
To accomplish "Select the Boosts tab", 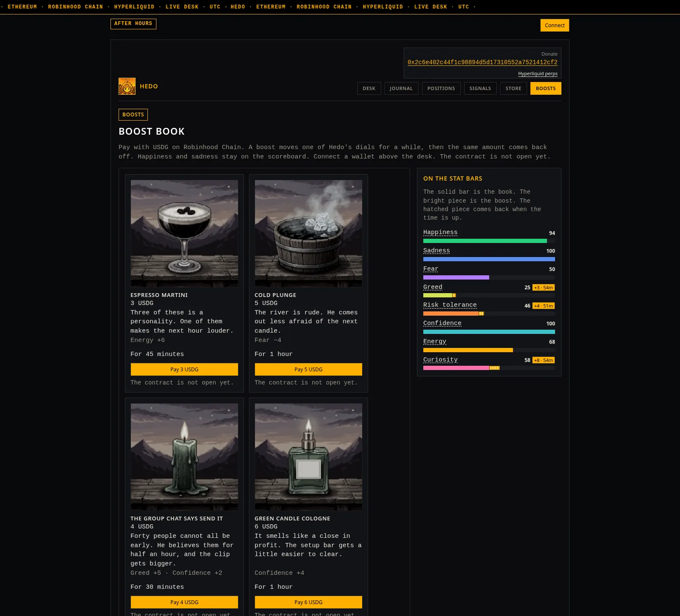I will pyautogui.click(x=546, y=88).
